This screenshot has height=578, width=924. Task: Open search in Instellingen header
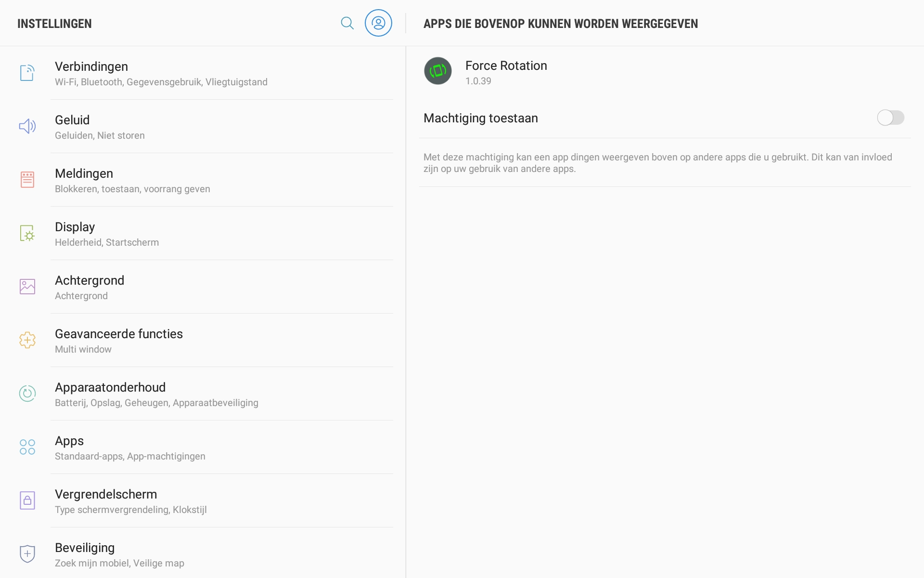pyautogui.click(x=347, y=23)
